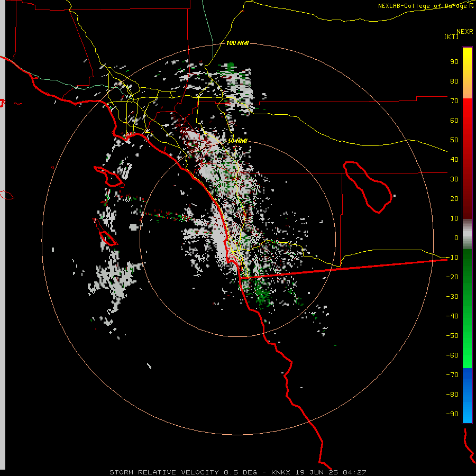Click the -60 value on velocity scale

[x=452, y=355]
